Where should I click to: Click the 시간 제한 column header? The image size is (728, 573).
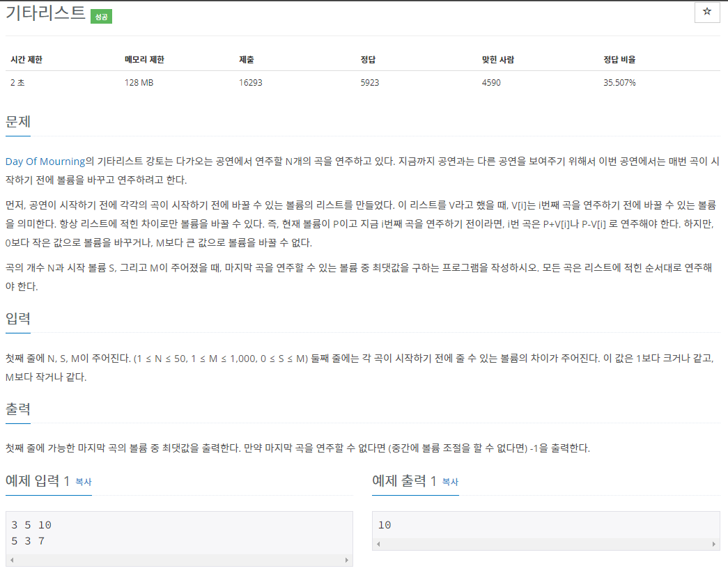[26, 59]
